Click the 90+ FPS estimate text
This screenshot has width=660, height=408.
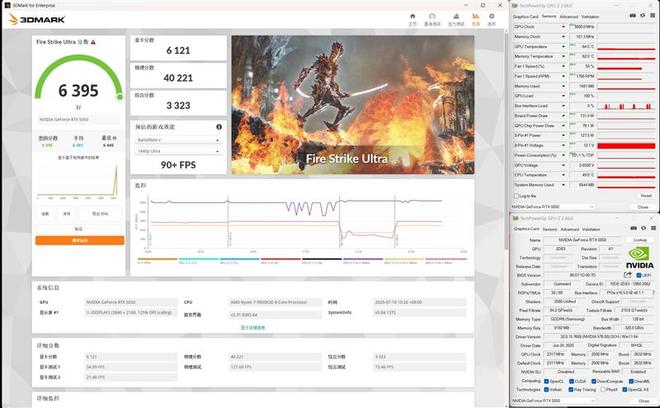pos(178,165)
